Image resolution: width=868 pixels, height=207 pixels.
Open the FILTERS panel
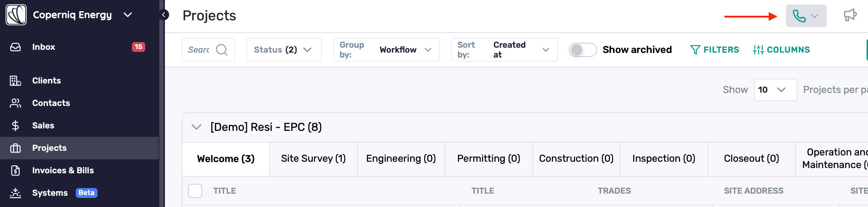coord(714,50)
